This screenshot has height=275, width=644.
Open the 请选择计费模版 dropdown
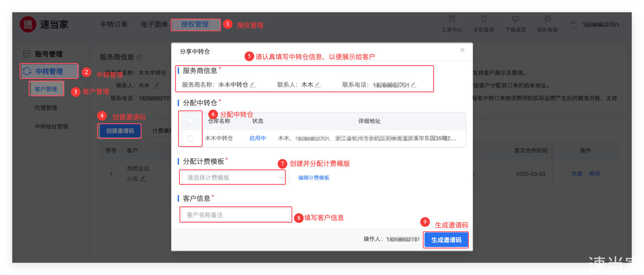coord(234,178)
